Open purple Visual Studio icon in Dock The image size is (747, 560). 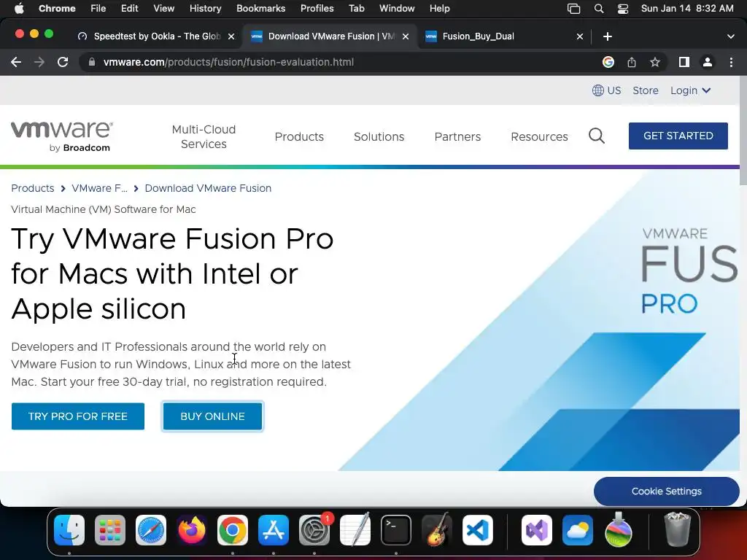[537, 530]
